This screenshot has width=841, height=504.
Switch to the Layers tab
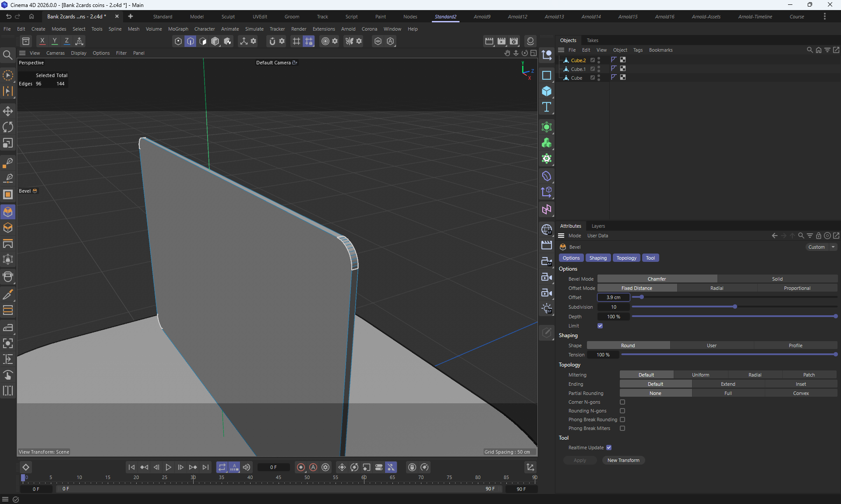598,226
